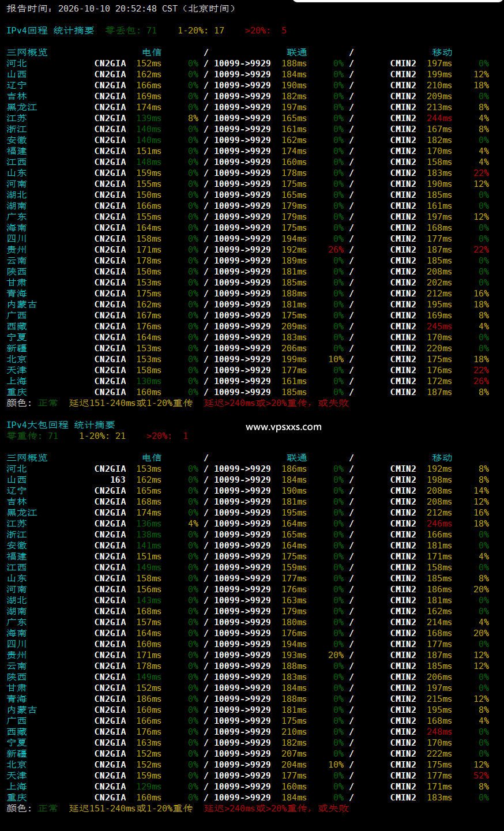Image resolution: width=504 pixels, height=831 pixels.
Task: Click the '三网概览' header in IPv4大包回程 table
Action: click(27, 458)
